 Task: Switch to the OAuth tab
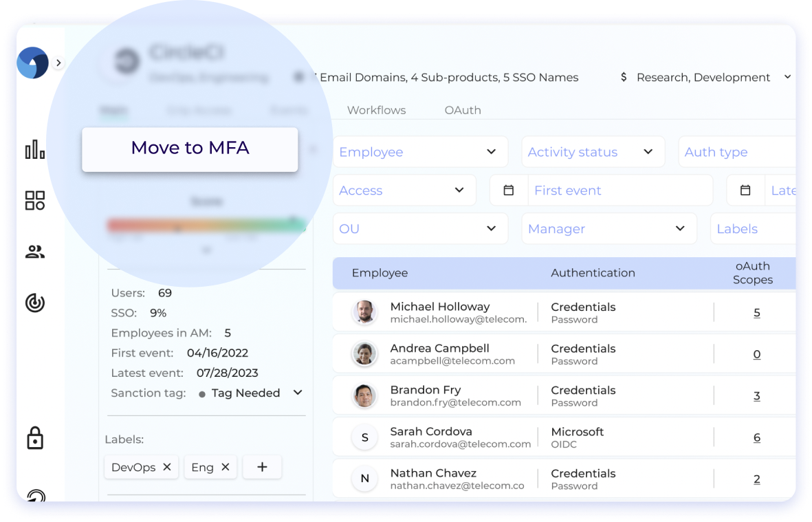[463, 110]
